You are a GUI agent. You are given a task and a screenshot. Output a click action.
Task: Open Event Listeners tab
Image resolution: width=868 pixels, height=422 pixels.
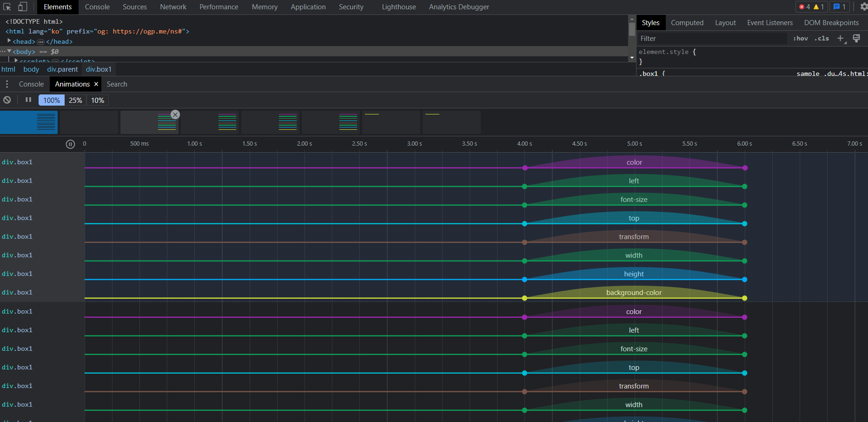(770, 23)
